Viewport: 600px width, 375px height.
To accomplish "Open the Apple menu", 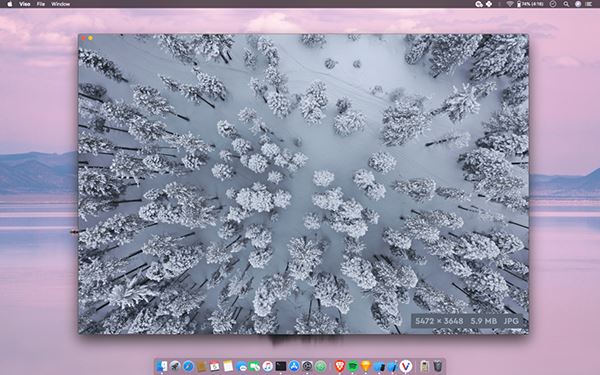I will pos(10,4).
